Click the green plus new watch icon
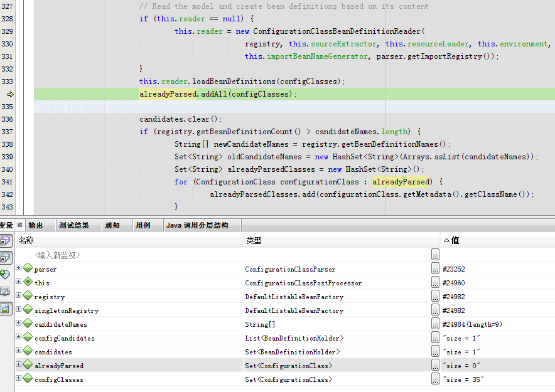The width and height of the screenshot is (555, 392). click(x=5, y=275)
